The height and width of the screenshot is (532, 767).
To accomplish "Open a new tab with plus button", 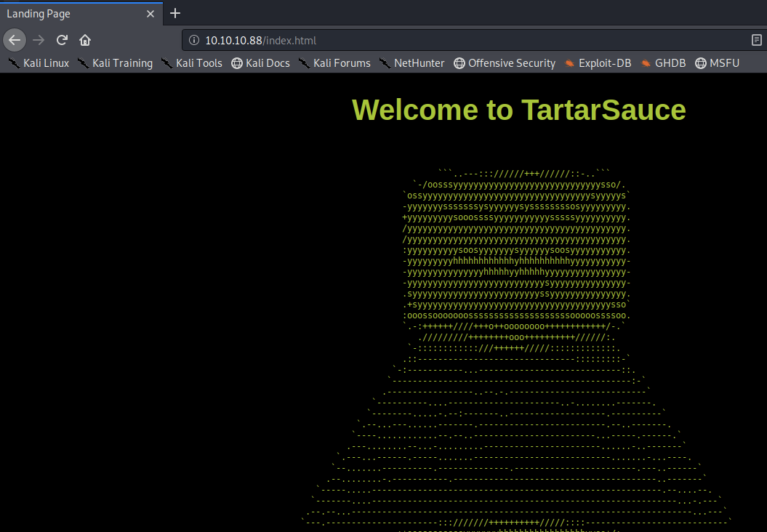I will click(x=175, y=13).
